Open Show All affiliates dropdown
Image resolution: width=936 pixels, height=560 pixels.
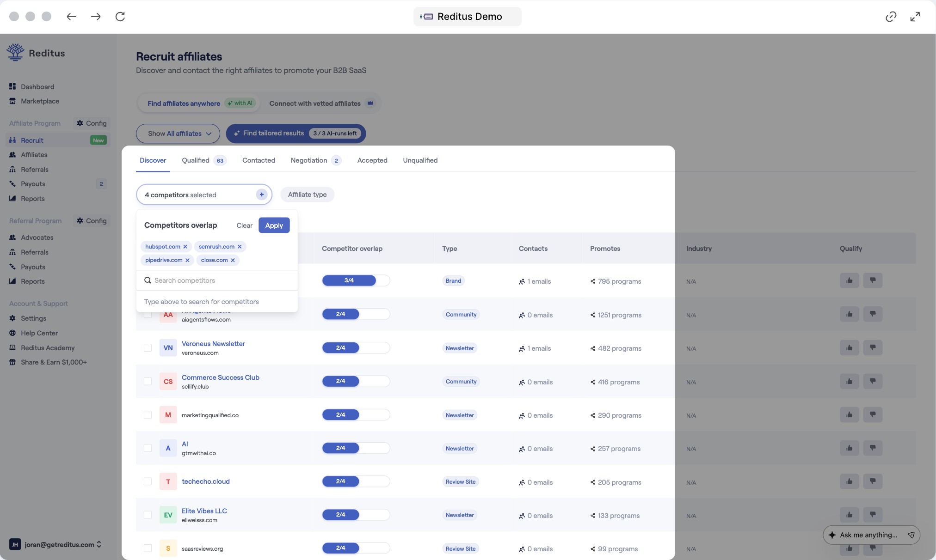pos(178,134)
